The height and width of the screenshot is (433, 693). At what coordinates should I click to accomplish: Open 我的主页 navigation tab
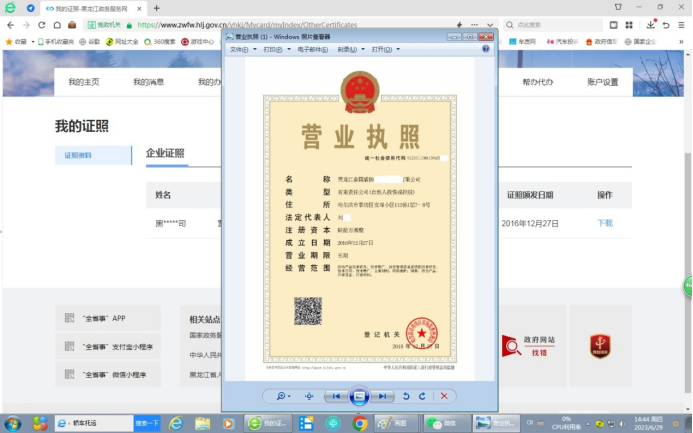(83, 82)
